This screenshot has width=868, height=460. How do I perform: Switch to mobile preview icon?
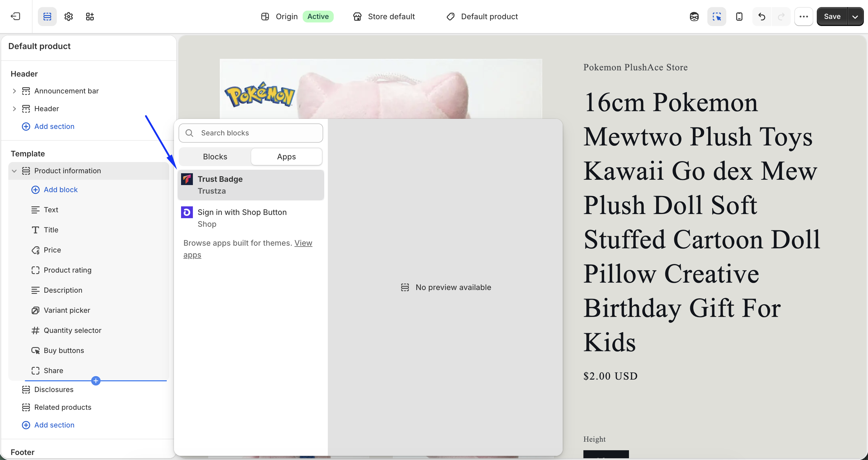[739, 17]
